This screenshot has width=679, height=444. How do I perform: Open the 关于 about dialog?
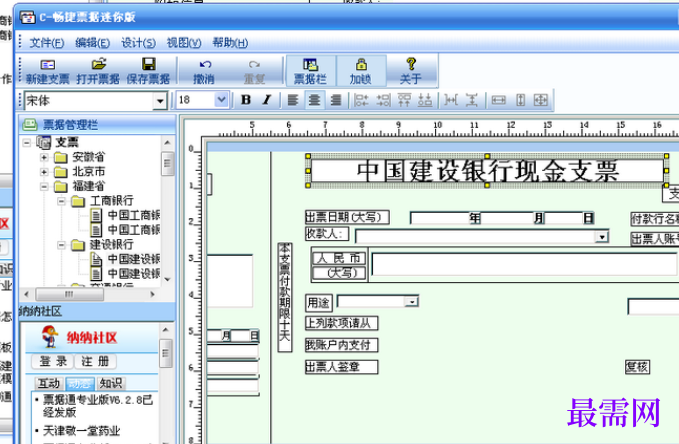coord(411,71)
